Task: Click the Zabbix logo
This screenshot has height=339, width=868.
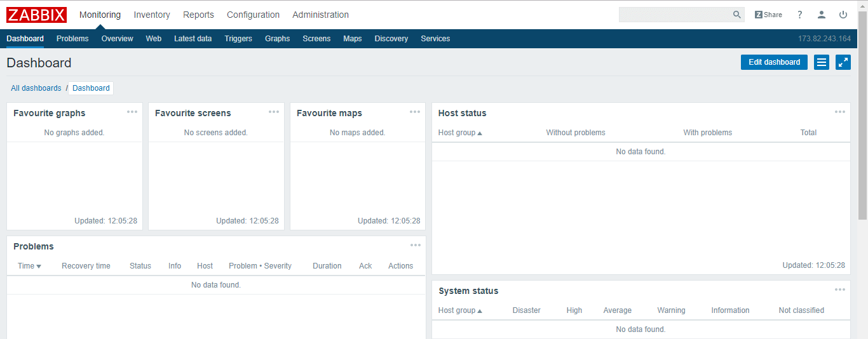Action: tap(37, 15)
